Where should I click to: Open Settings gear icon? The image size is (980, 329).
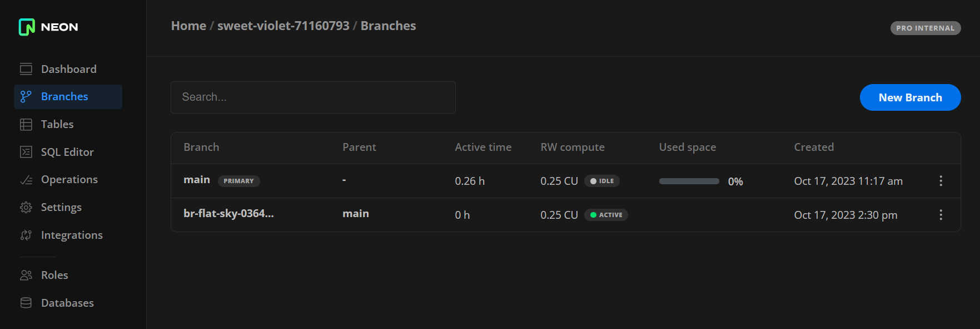pyautogui.click(x=26, y=208)
